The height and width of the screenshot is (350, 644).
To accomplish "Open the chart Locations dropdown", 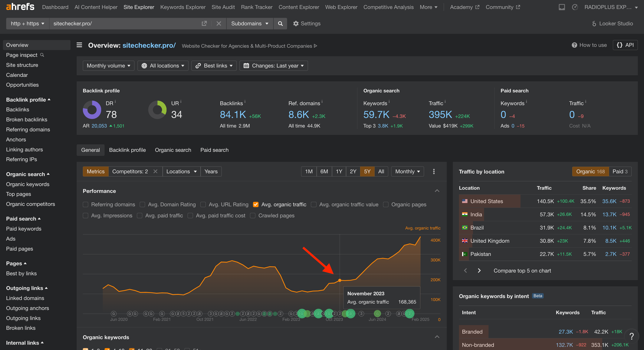I will (181, 171).
